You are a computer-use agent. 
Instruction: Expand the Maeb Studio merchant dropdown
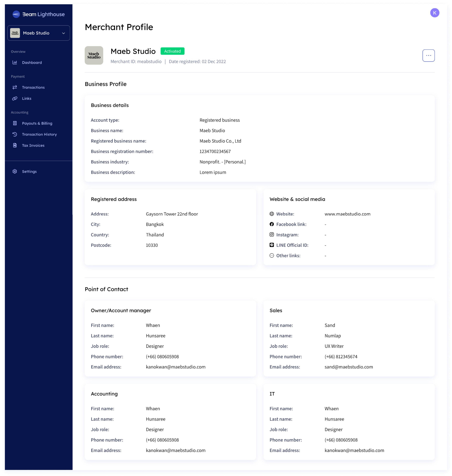click(39, 33)
